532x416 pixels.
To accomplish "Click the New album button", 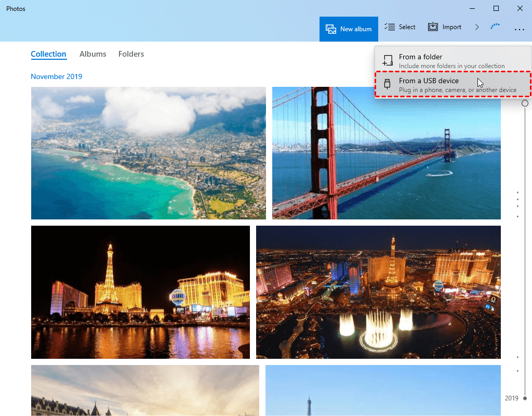I will click(349, 29).
